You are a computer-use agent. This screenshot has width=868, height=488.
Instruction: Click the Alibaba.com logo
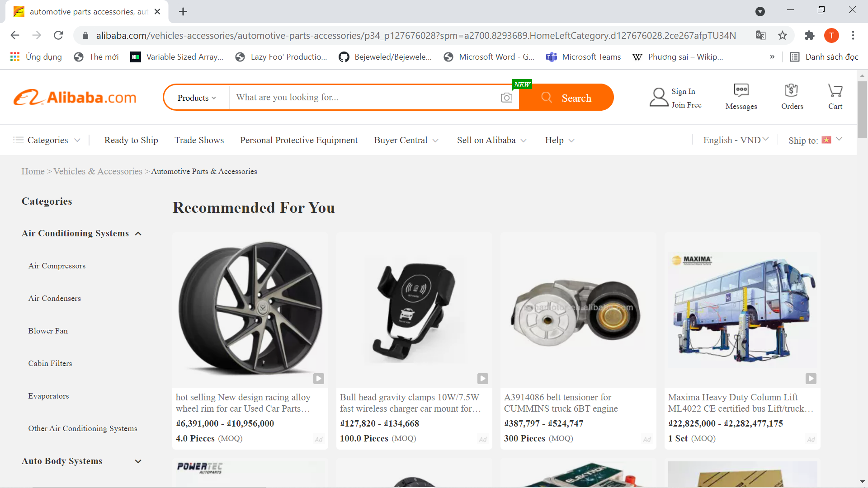click(75, 97)
